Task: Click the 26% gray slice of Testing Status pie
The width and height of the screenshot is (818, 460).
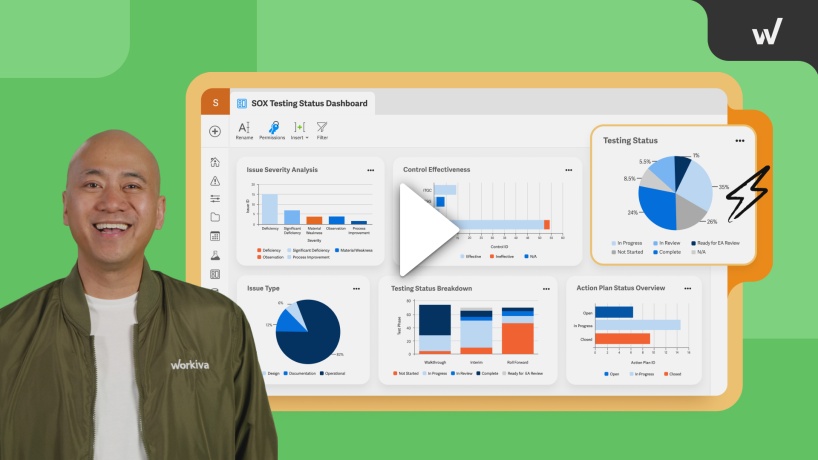Action: tap(689, 213)
